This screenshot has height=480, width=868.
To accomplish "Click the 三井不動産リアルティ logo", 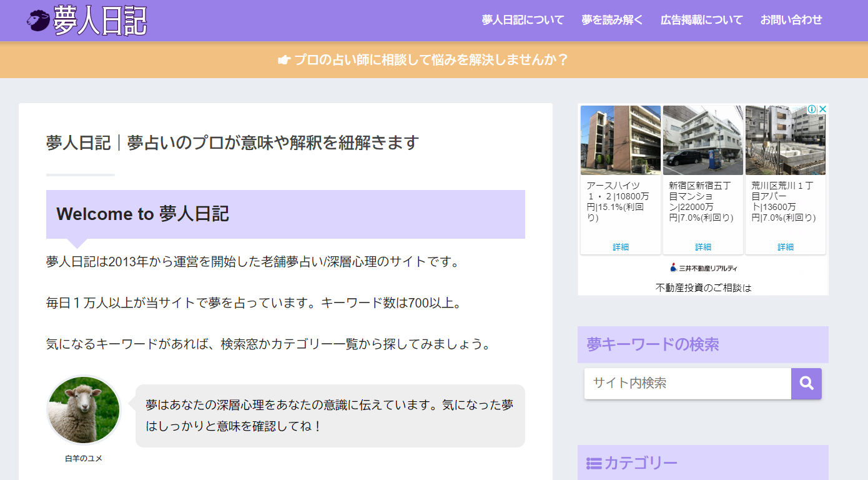I will coord(703,268).
